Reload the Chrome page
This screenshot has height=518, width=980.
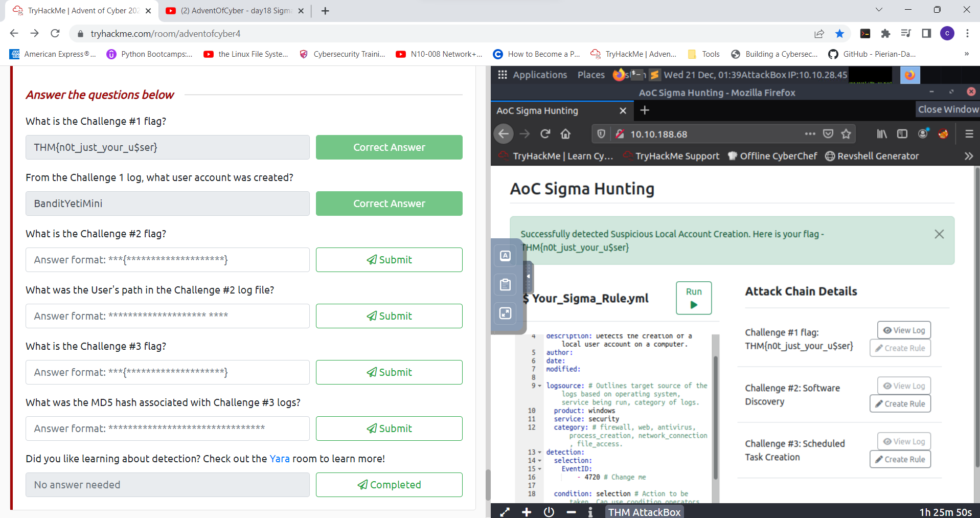(x=55, y=33)
